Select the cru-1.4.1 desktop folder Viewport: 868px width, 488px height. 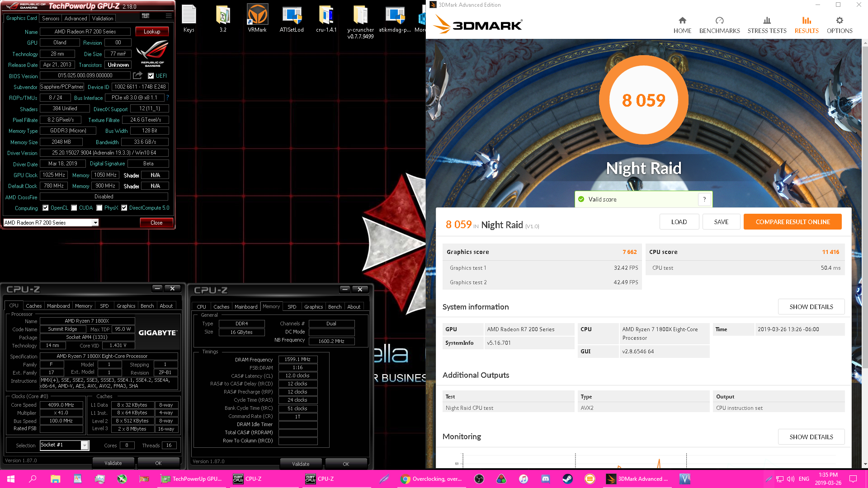pyautogui.click(x=326, y=19)
